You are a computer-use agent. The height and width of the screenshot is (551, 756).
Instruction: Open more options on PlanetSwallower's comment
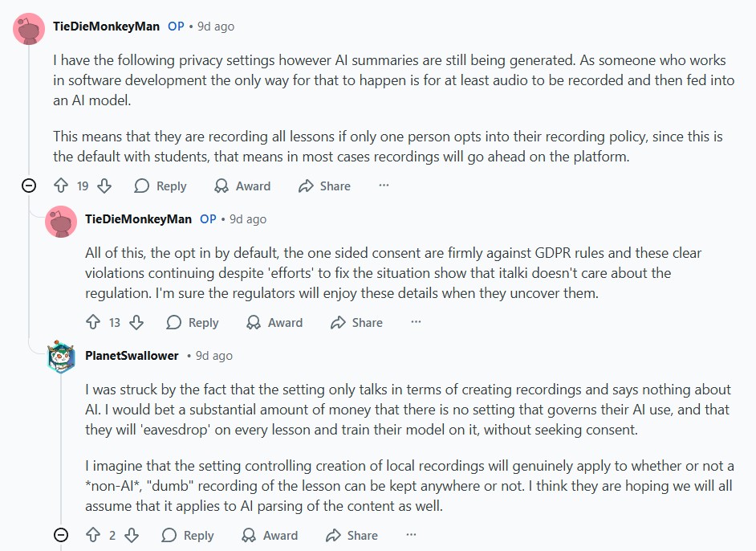411,535
